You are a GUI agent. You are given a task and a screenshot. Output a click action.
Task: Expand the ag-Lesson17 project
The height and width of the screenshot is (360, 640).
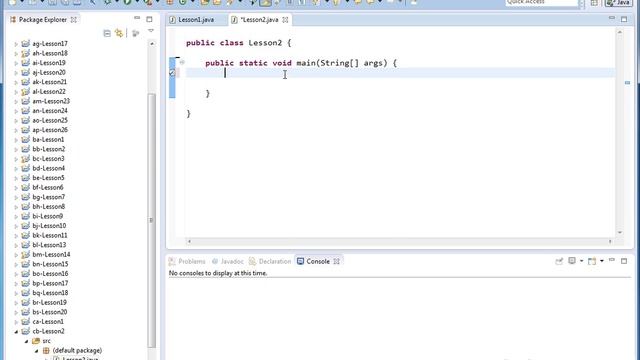pyautogui.click(x=16, y=44)
